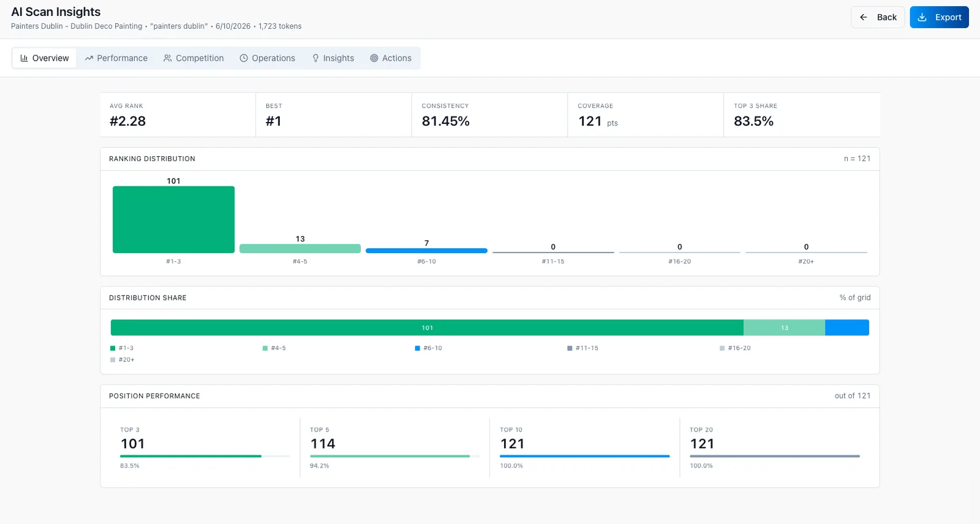Viewport: 980px width, 524px height.
Task: Select the Actions tab
Action: pos(391,58)
